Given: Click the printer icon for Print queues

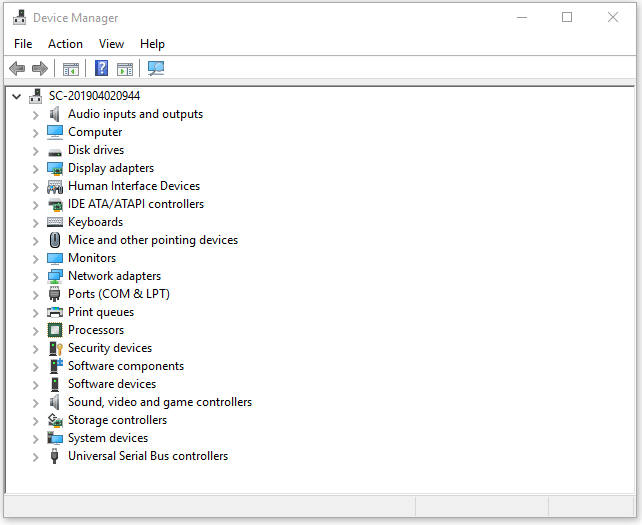Looking at the screenshot, I should coord(55,312).
